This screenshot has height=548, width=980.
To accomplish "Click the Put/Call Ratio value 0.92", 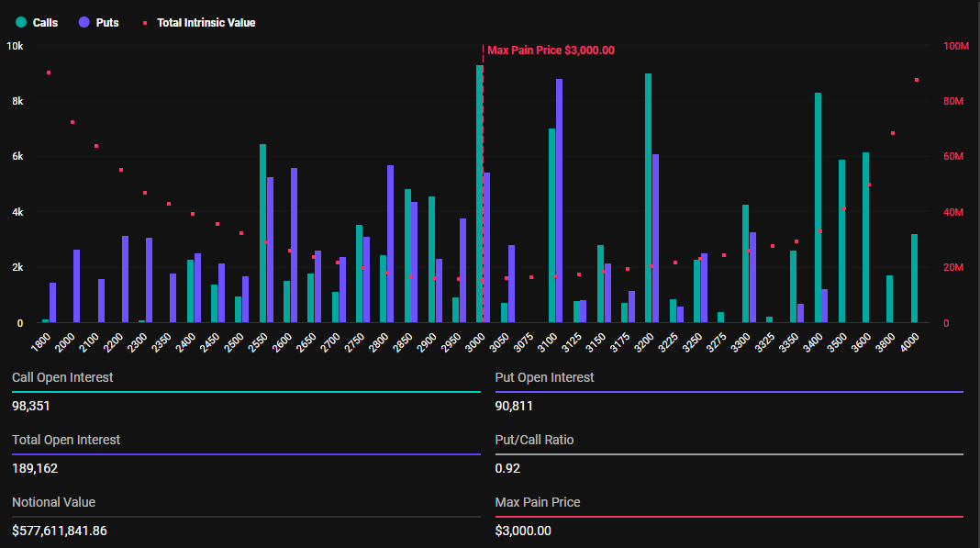I will click(x=507, y=468).
